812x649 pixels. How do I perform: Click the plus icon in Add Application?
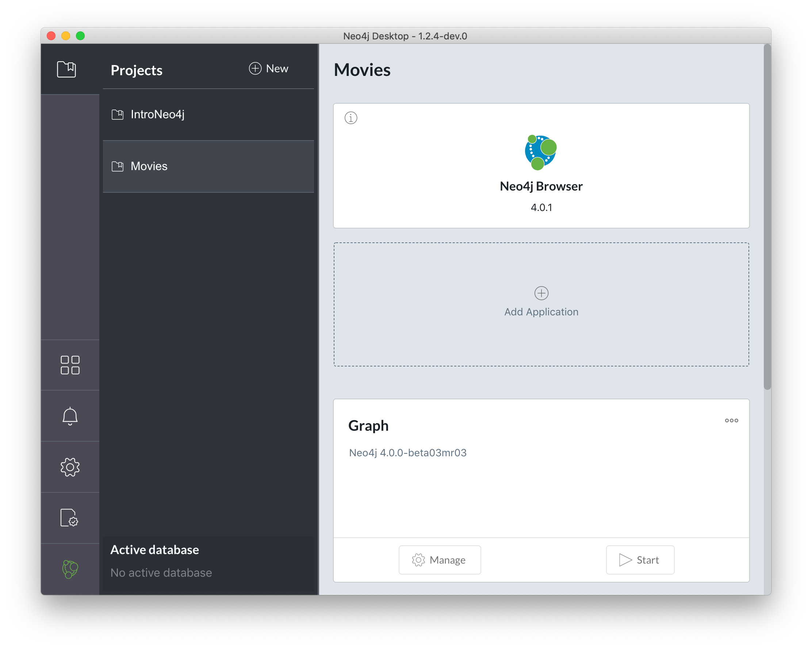coord(541,293)
